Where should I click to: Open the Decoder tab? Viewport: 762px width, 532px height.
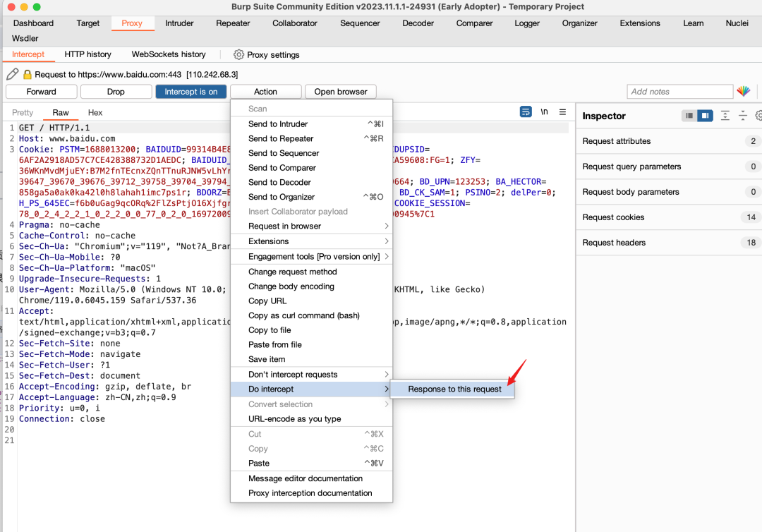click(418, 23)
